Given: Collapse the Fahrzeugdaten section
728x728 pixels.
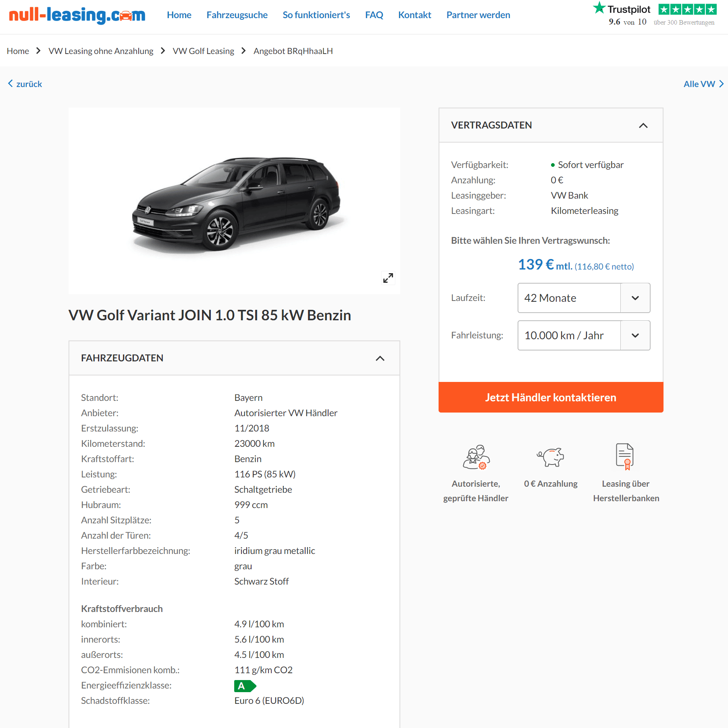Looking at the screenshot, I should pos(380,358).
